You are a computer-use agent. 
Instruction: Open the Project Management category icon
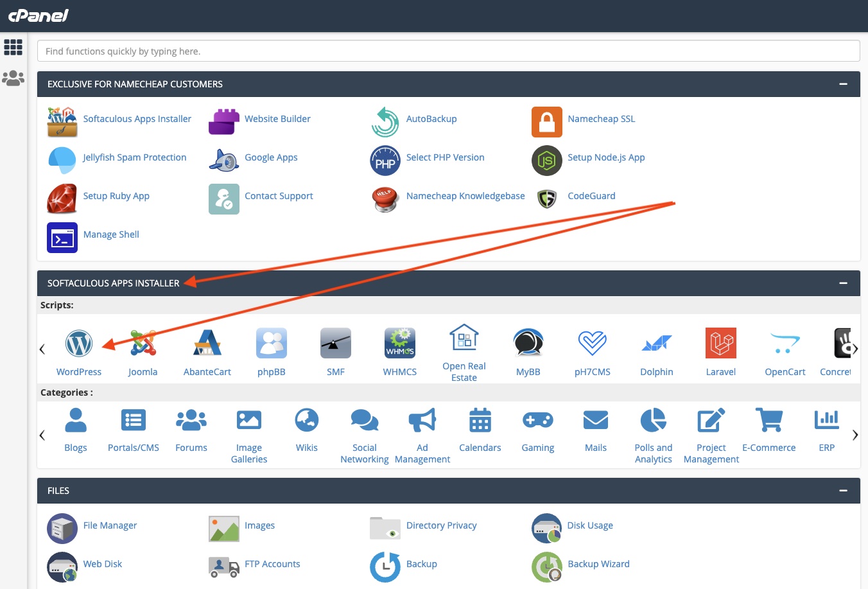pyautogui.click(x=711, y=420)
